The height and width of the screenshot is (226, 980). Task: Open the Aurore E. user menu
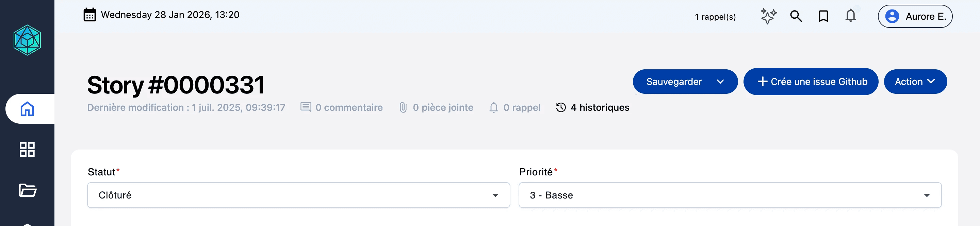click(x=915, y=16)
